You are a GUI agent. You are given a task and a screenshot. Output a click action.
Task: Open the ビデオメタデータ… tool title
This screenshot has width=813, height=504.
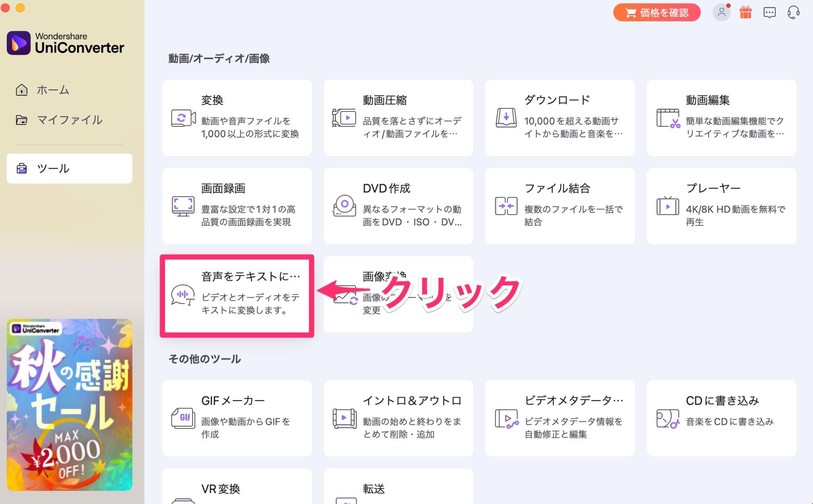click(574, 400)
